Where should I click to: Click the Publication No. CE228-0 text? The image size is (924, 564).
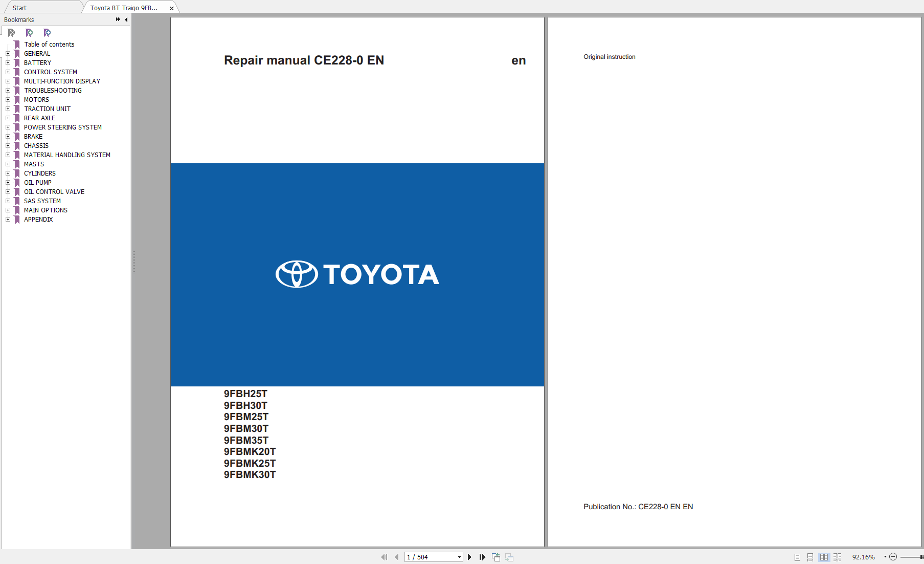(x=638, y=507)
